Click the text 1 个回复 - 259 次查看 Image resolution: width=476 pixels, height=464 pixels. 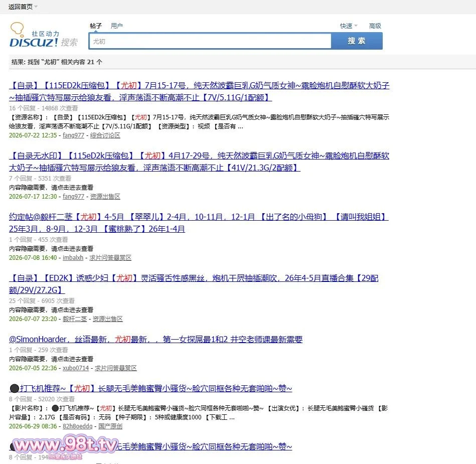(x=39, y=350)
